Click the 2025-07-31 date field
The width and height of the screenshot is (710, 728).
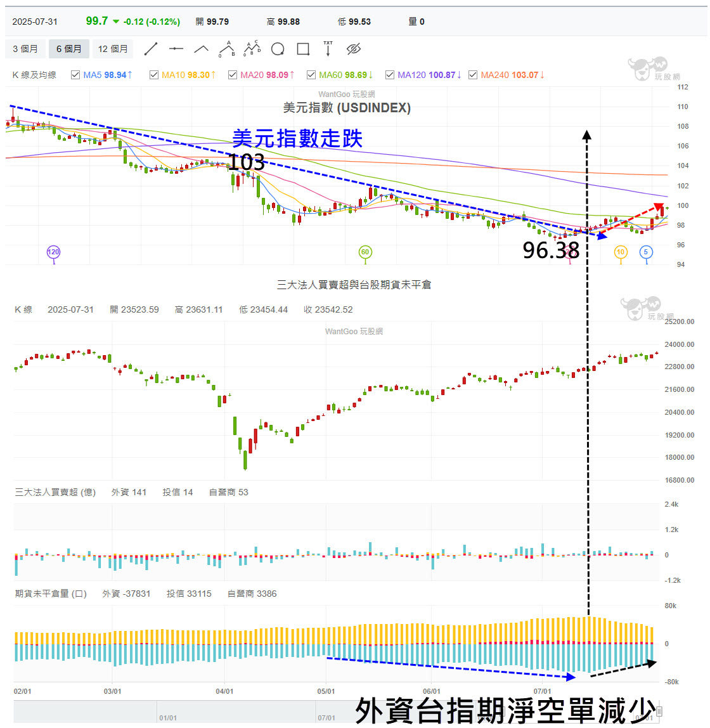[x=35, y=21]
